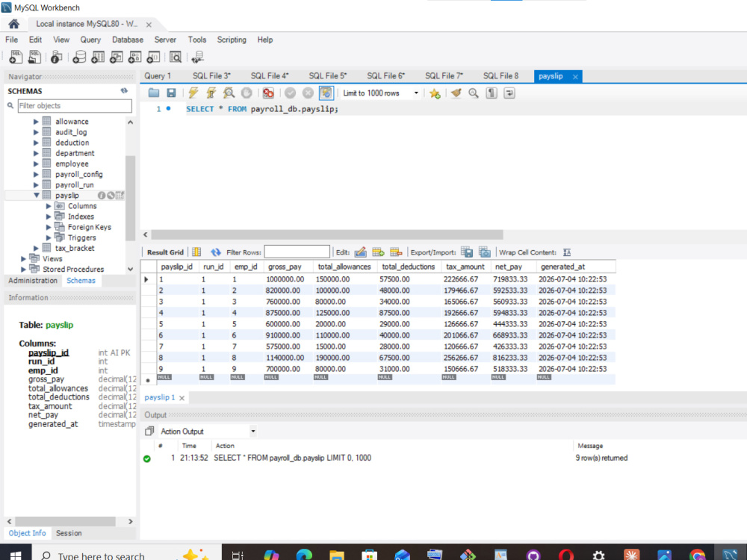The height and width of the screenshot is (560, 747).
Task: Open SQL script file from main toolbar
Action: 34,57
